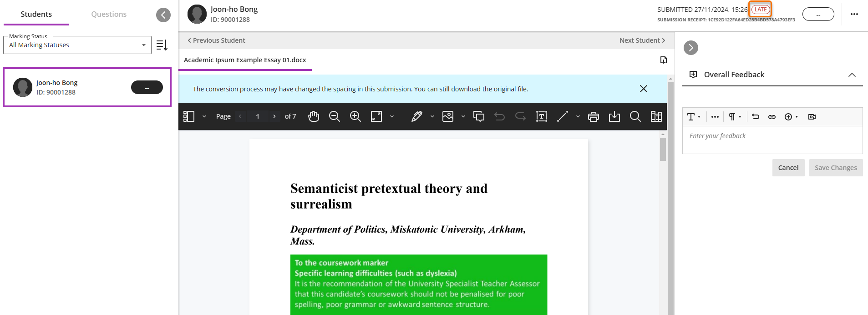Collapse the Overall Feedback section
868x315 pixels.
852,75
